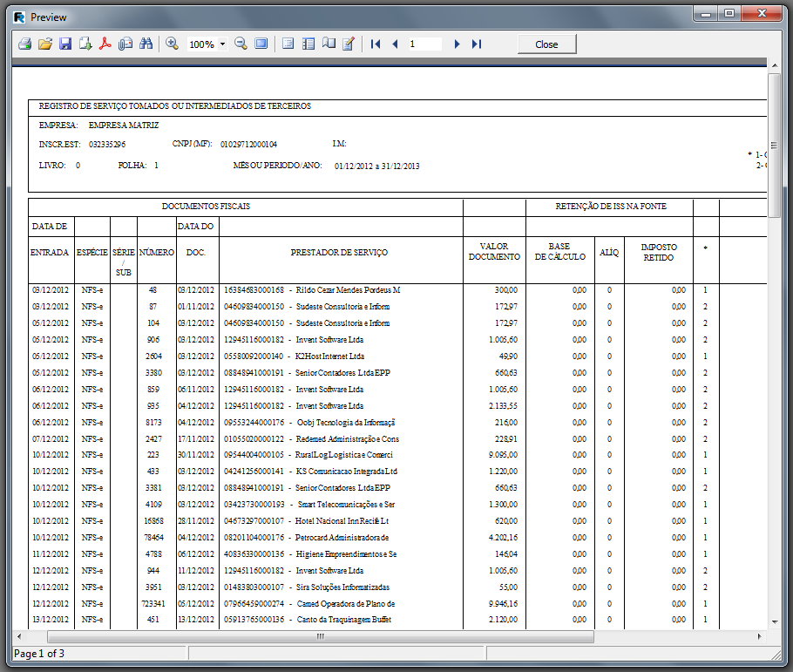Toggle the report outline panel

click(288, 44)
